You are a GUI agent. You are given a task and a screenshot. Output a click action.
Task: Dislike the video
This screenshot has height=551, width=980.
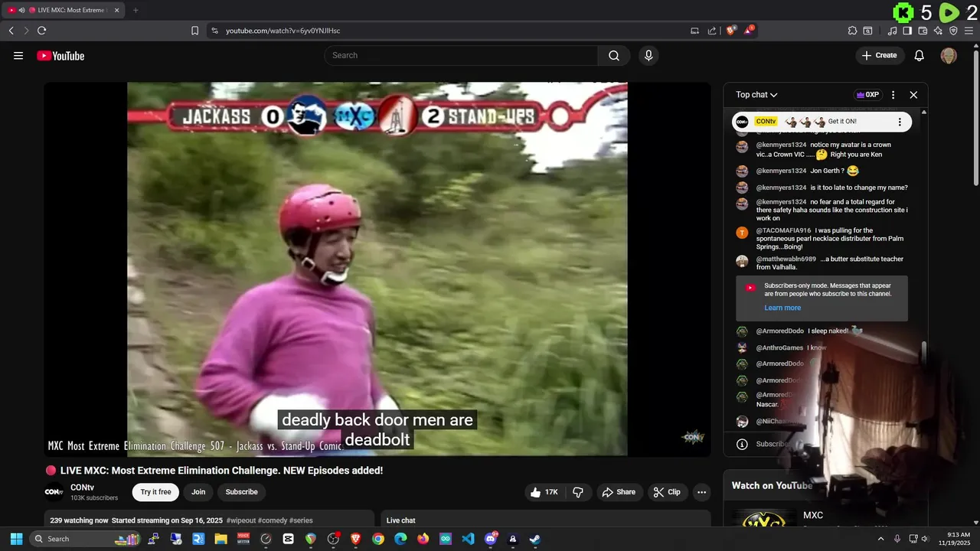[579, 492]
